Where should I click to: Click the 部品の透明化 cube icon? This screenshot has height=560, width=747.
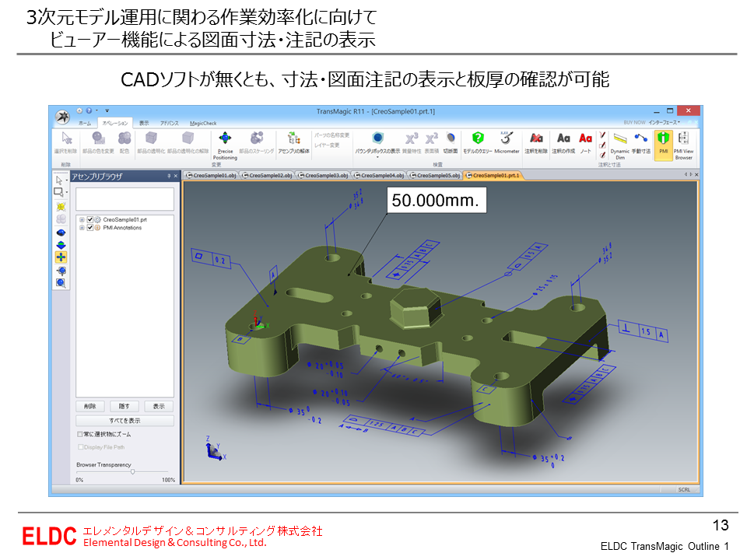[x=151, y=138]
